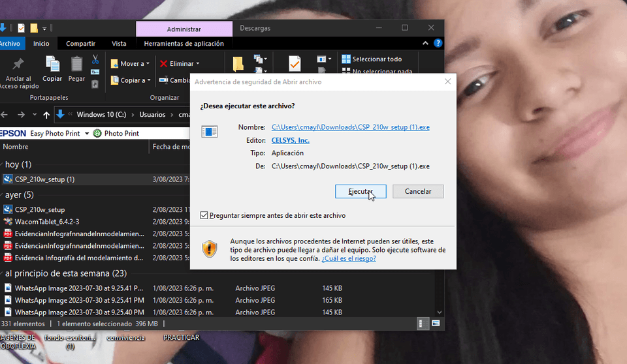
Task: Open the Archivo menu in File Explorer
Action: point(10,44)
